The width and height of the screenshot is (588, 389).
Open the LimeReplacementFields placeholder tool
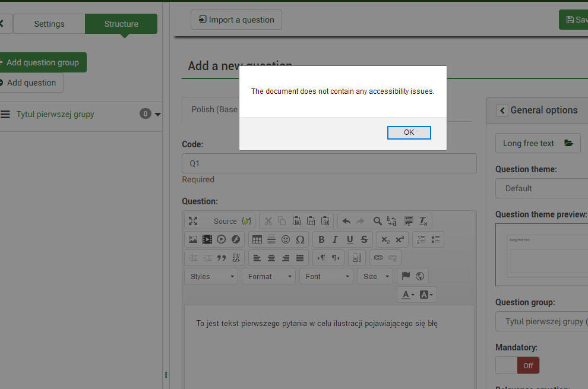246,221
